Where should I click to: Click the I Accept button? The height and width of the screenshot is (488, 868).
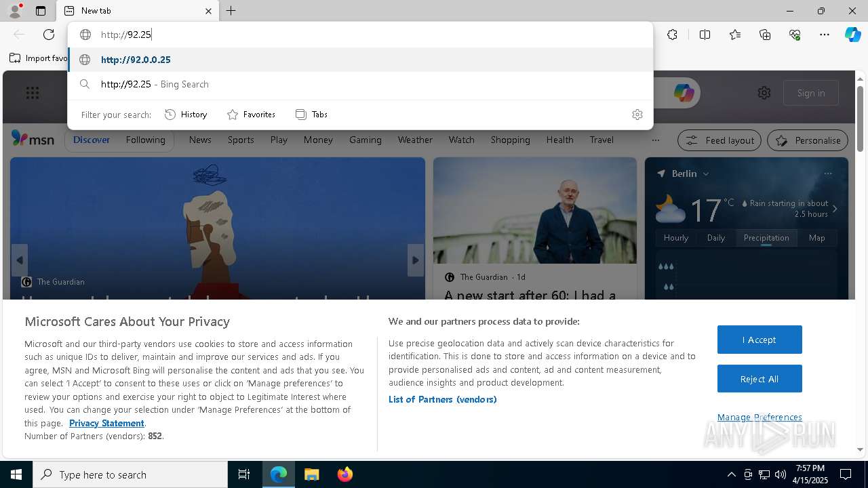tap(759, 340)
